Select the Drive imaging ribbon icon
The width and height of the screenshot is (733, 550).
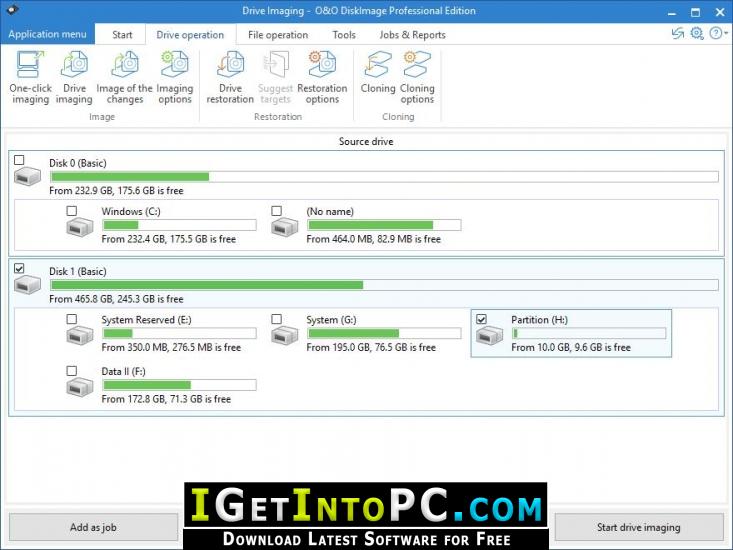tap(74, 78)
